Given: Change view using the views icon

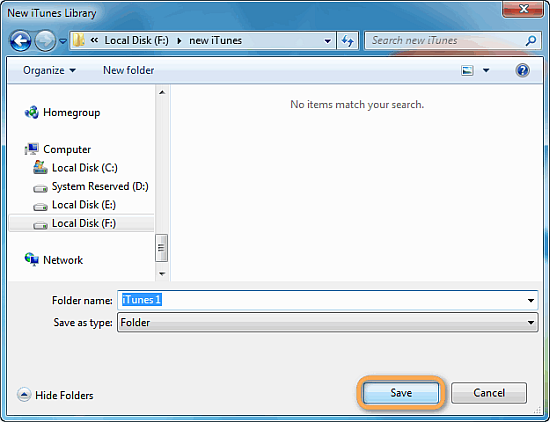Looking at the screenshot, I should point(467,71).
